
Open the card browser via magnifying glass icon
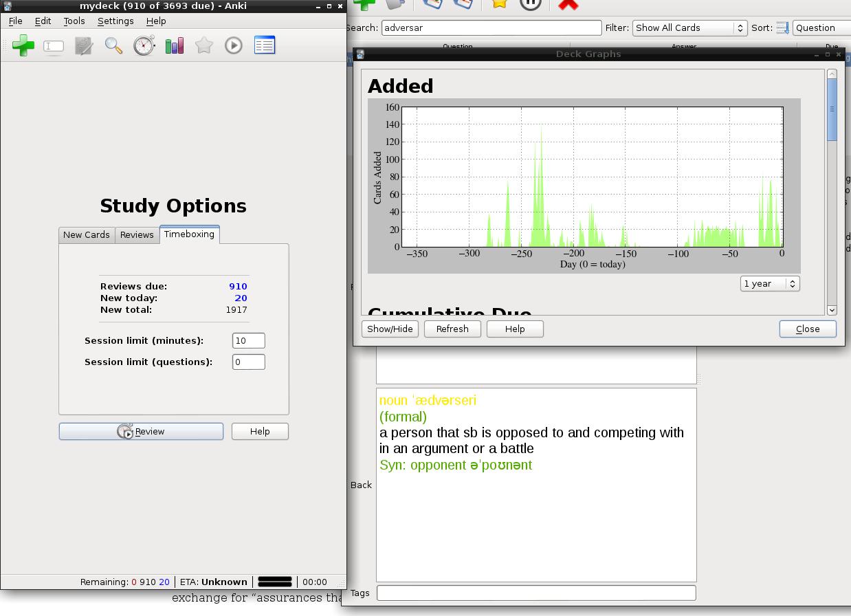(x=113, y=45)
